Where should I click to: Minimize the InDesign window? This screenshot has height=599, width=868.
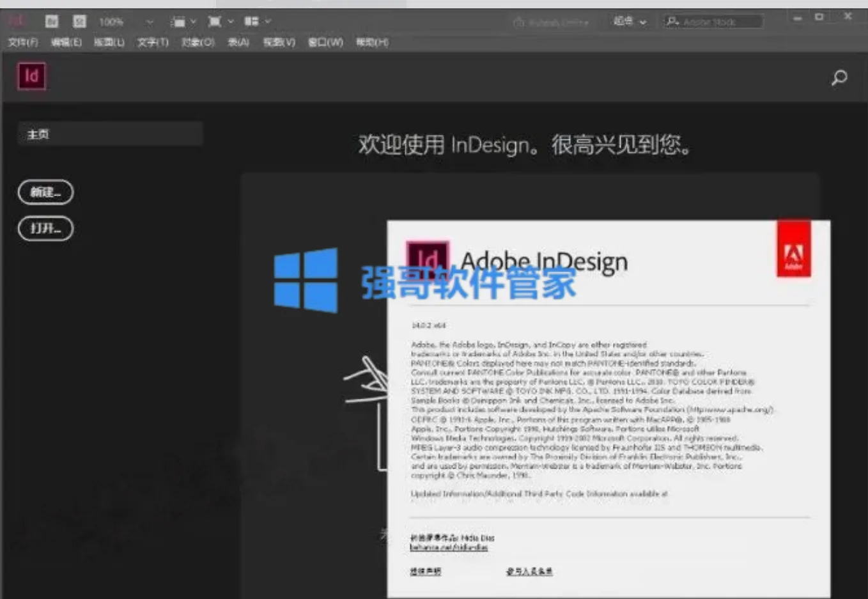tap(797, 19)
